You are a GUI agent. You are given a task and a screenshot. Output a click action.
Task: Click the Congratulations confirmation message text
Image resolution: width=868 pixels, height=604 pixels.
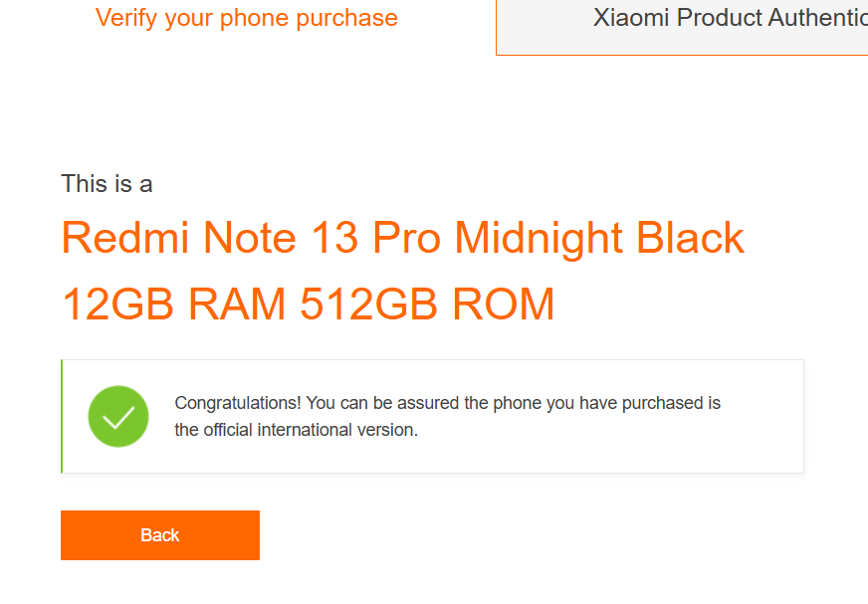(x=447, y=416)
